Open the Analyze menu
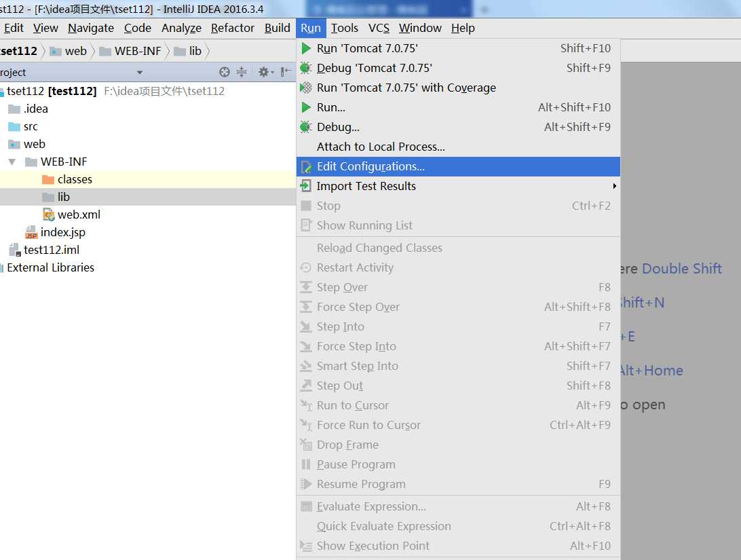Image resolution: width=741 pixels, height=560 pixels. (x=181, y=28)
